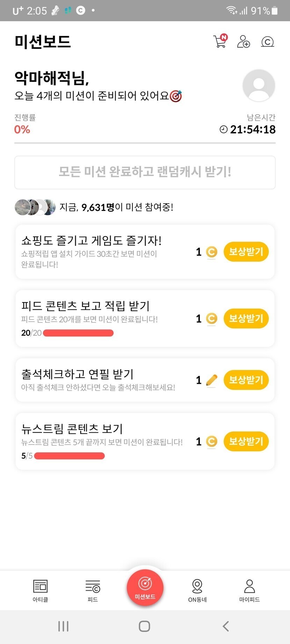Open the shopping cart icon

pyautogui.click(x=220, y=42)
